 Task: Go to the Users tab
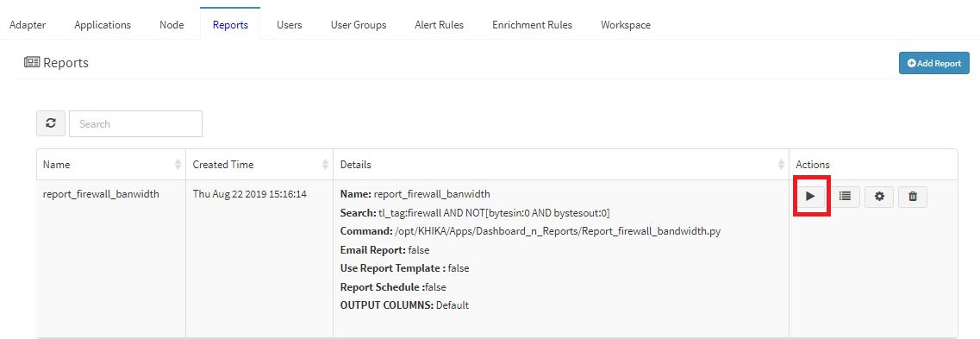(290, 25)
